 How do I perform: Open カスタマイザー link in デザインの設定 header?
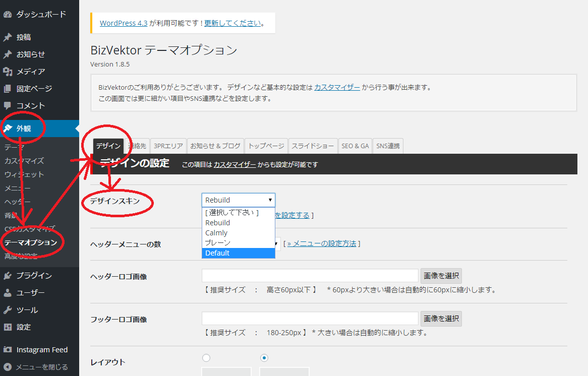(235, 165)
